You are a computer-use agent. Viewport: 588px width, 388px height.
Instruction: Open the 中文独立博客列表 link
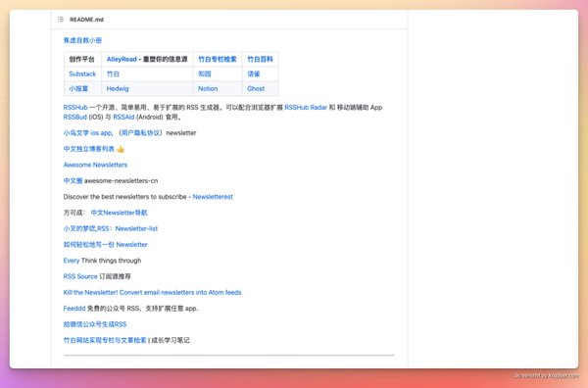[x=89, y=149]
